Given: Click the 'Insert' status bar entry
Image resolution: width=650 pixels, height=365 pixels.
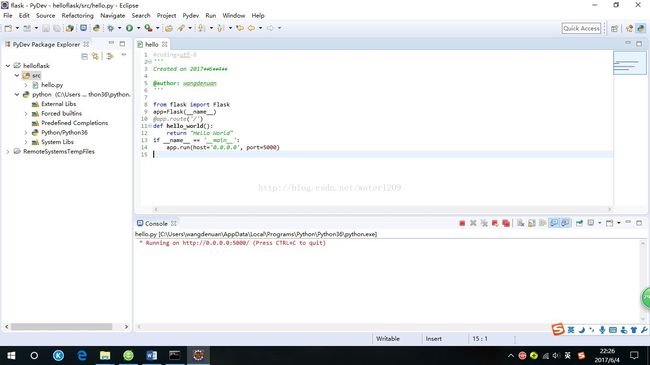Looking at the screenshot, I should pyautogui.click(x=434, y=339).
